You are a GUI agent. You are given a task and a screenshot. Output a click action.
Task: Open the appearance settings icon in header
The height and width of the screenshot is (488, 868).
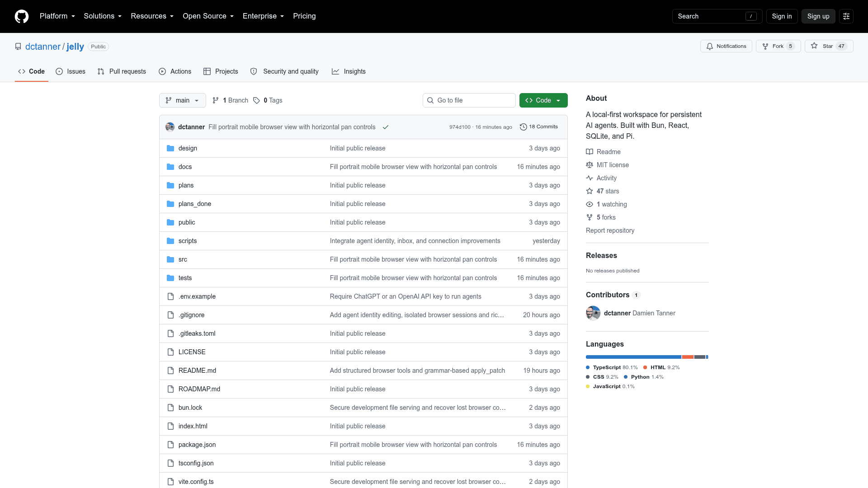tap(846, 16)
